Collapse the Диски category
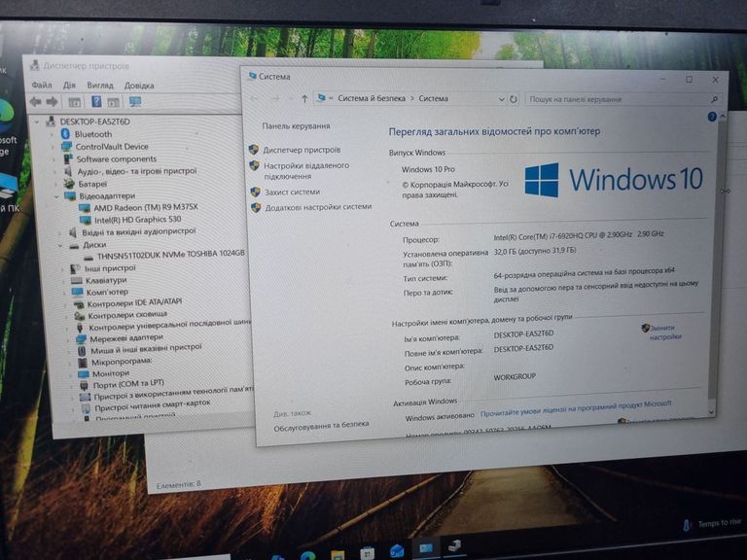This screenshot has height=560, width=747. click(x=60, y=245)
